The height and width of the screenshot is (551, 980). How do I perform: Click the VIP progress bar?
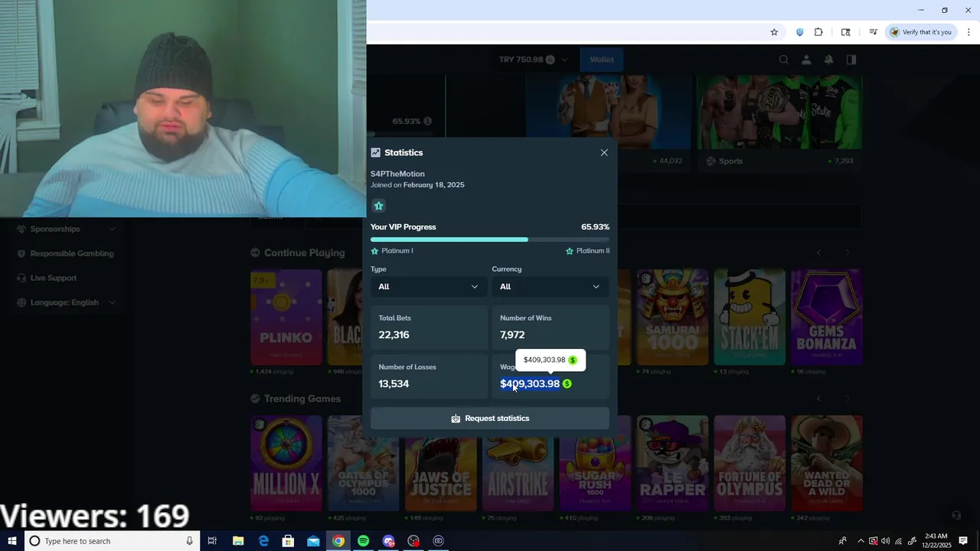click(490, 240)
